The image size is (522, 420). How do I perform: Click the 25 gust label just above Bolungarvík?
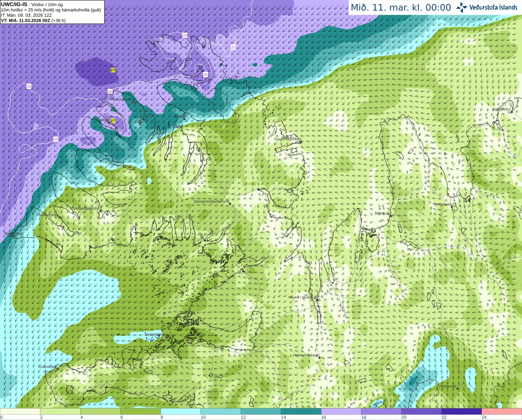[110, 91]
